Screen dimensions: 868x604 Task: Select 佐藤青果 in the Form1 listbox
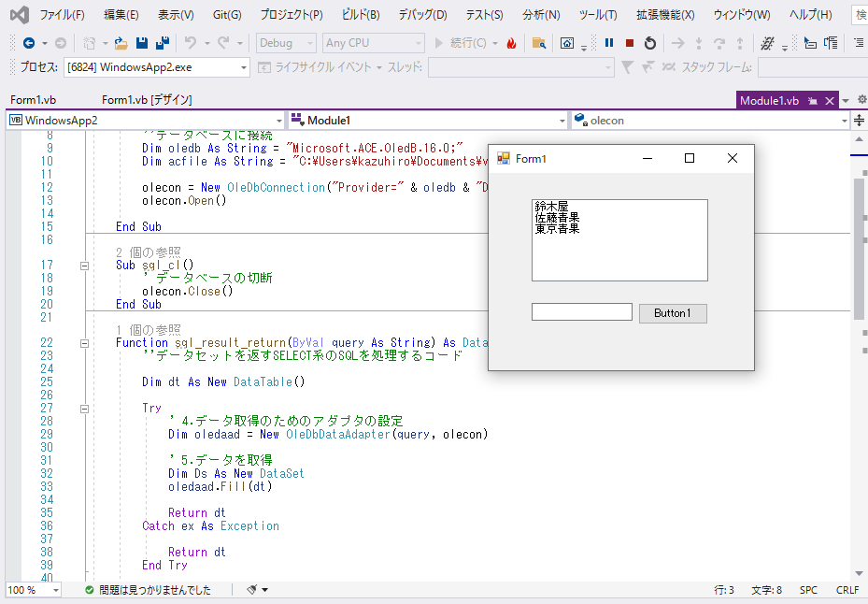pos(558,217)
